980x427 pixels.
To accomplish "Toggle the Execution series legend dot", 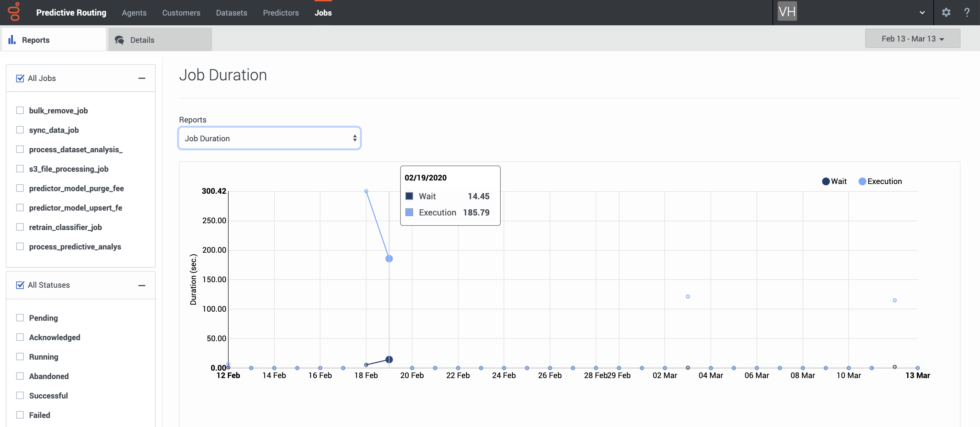I will click(862, 181).
